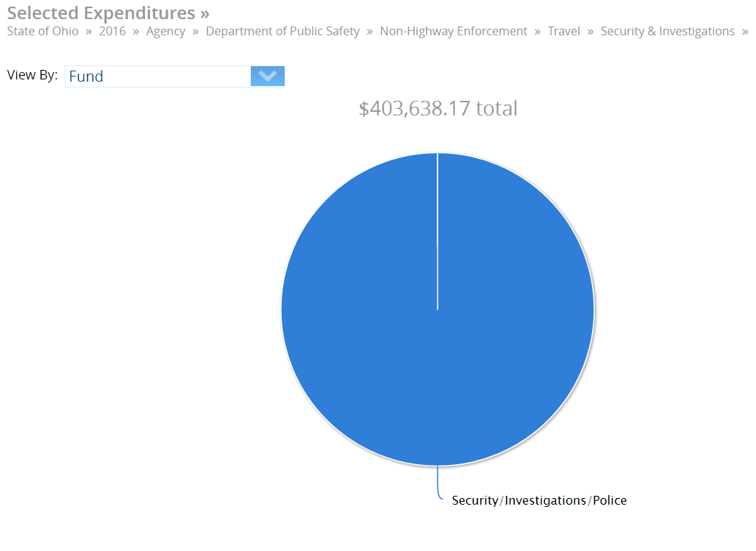Select the Security & Investigations breadcrumb
The image size is (756, 551).
pos(667,31)
